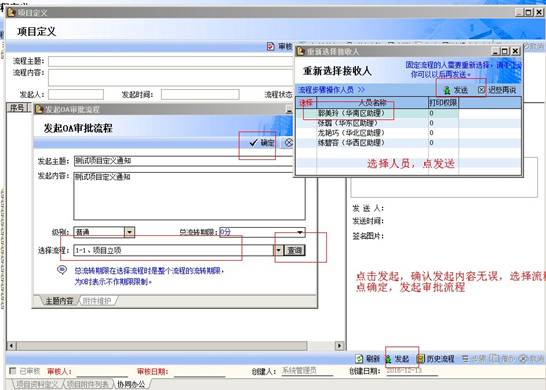This screenshot has width=546, height=390.
Task: Click the 发起主题 input field
Action: click(183, 161)
